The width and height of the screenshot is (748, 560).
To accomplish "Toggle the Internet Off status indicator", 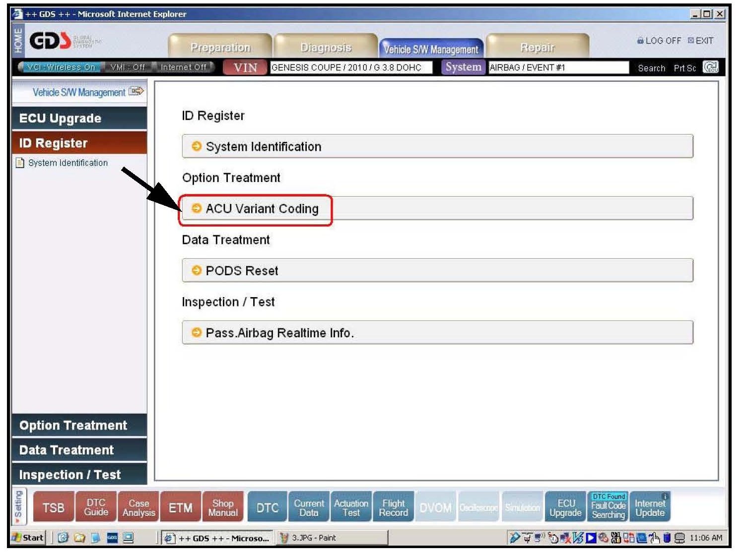I will pos(183,67).
